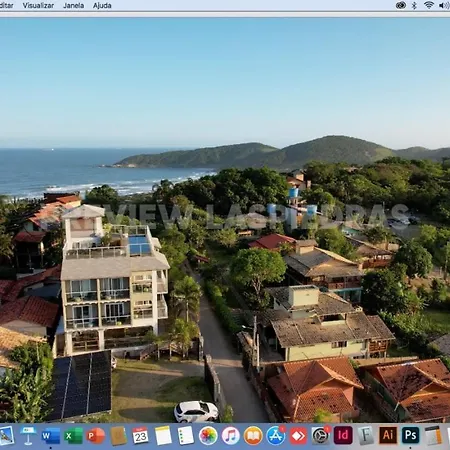
Task: Open the orange Books app in Dock
Action: [253, 436]
